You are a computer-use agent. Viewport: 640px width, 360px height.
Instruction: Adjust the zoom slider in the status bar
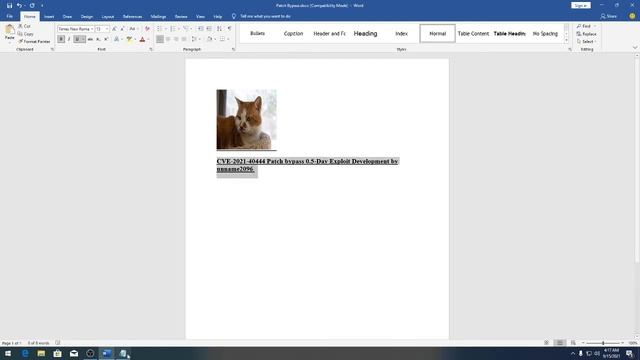tap(603, 343)
